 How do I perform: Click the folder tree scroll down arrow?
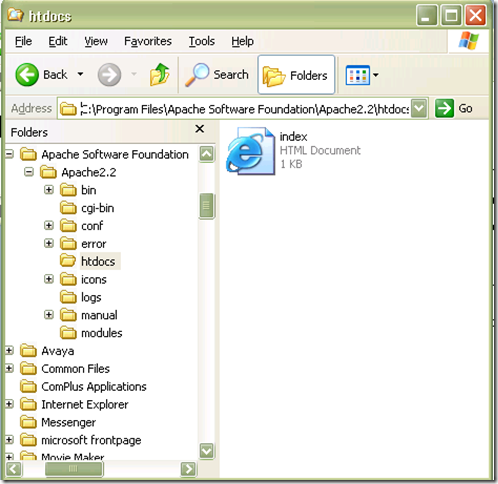click(x=207, y=451)
